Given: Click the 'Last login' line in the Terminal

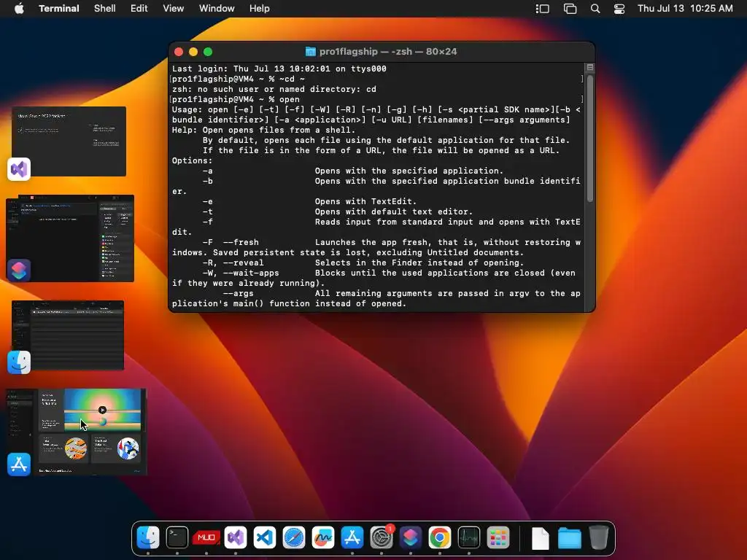Looking at the screenshot, I should (279, 69).
